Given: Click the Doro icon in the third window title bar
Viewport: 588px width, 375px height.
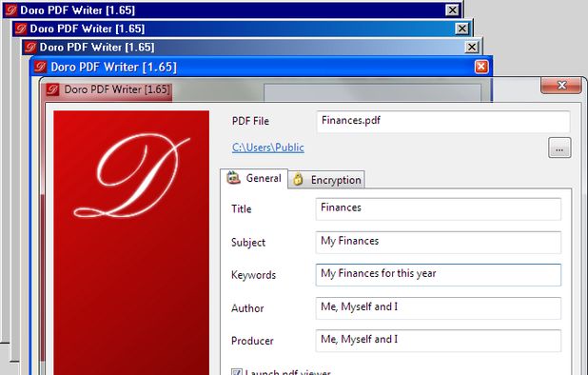Looking at the screenshot, I should tap(30, 48).
